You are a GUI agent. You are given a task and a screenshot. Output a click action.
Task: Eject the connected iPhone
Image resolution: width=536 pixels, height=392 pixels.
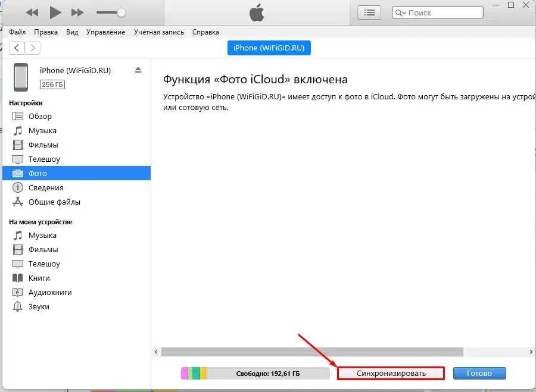click(138, 69)
